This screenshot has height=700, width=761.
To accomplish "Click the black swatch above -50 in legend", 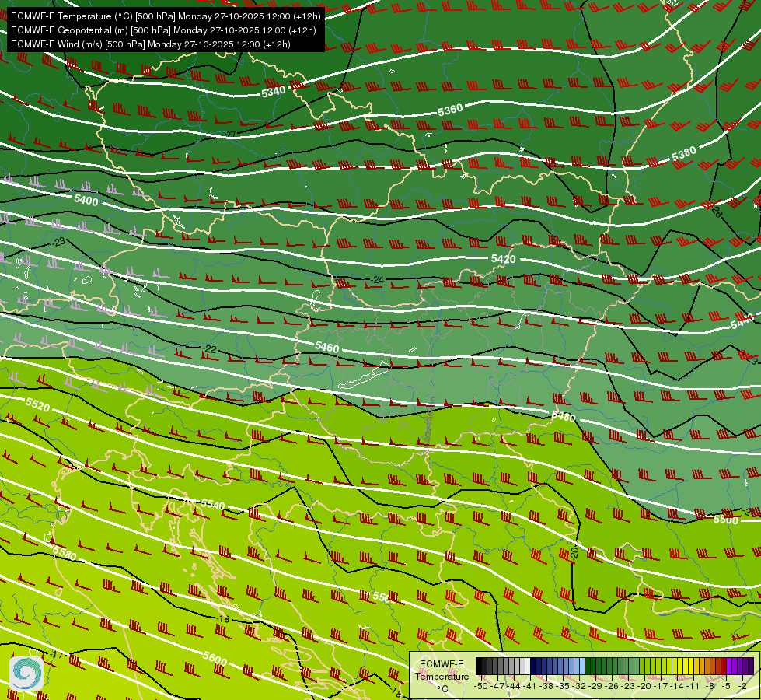I will pos(479,667).
